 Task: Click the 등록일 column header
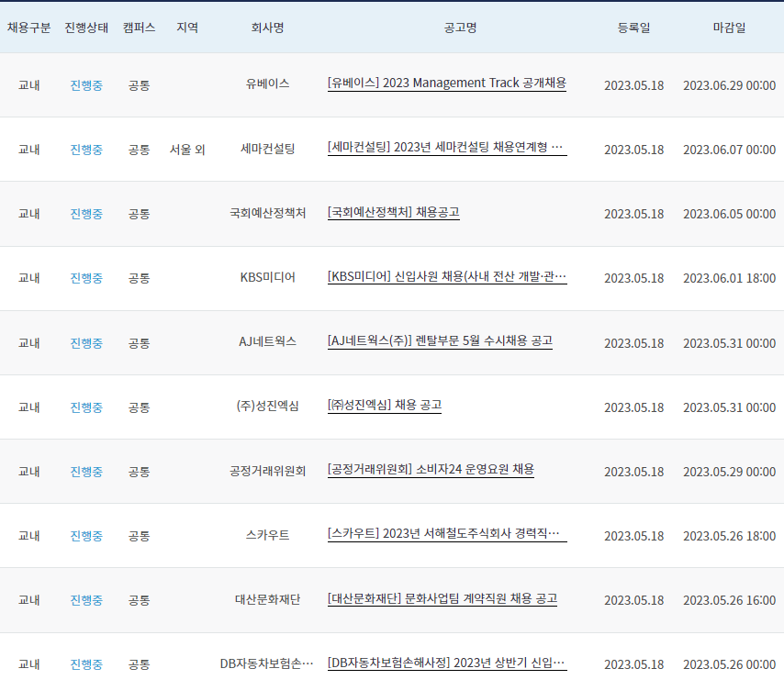click(633, 28)
